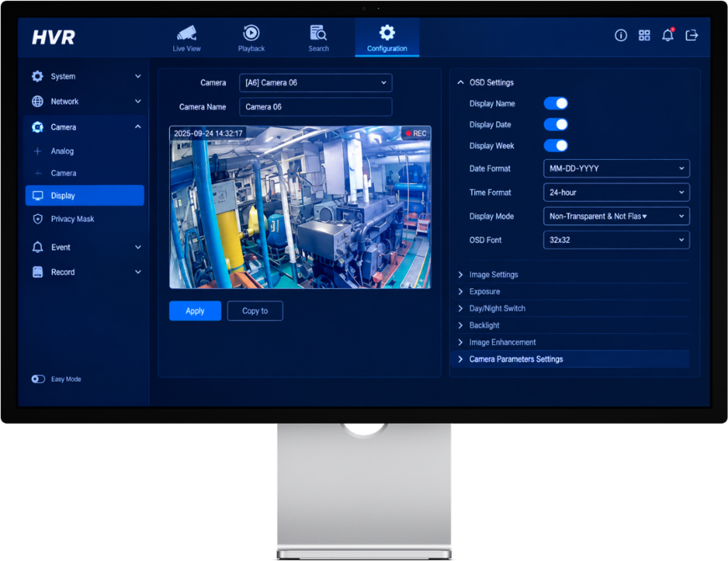The width and height of the screenshot is (728, 561).
Task: Open the Display Mode dropdown
Action: point(616,216)
